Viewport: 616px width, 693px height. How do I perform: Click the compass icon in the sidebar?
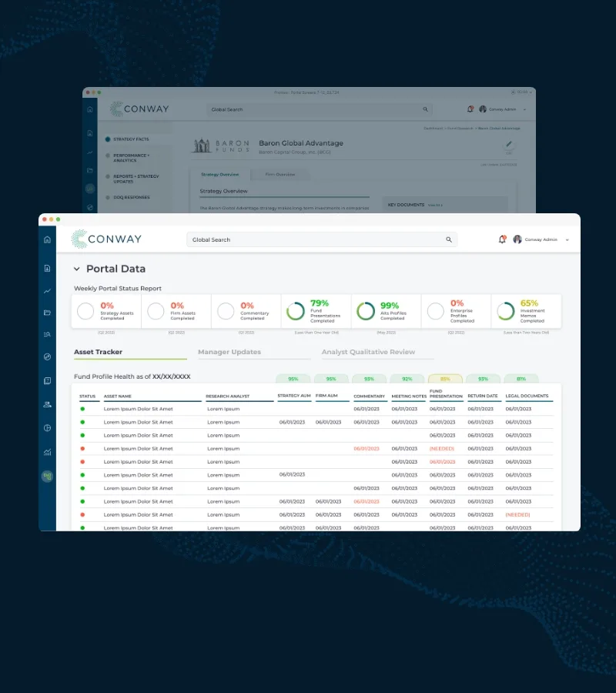coord(47,357)
